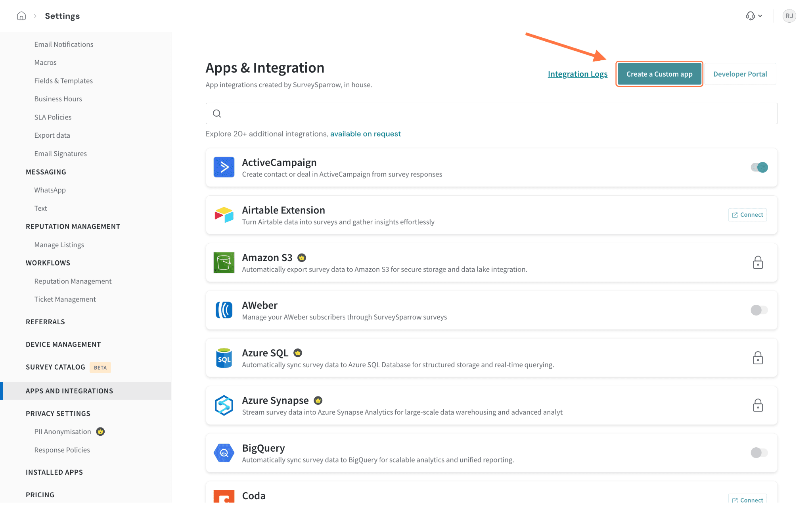This screenshot has height=508, width=812.
Task: Click the BigQuery logo icon
Action: click(224, 453)
